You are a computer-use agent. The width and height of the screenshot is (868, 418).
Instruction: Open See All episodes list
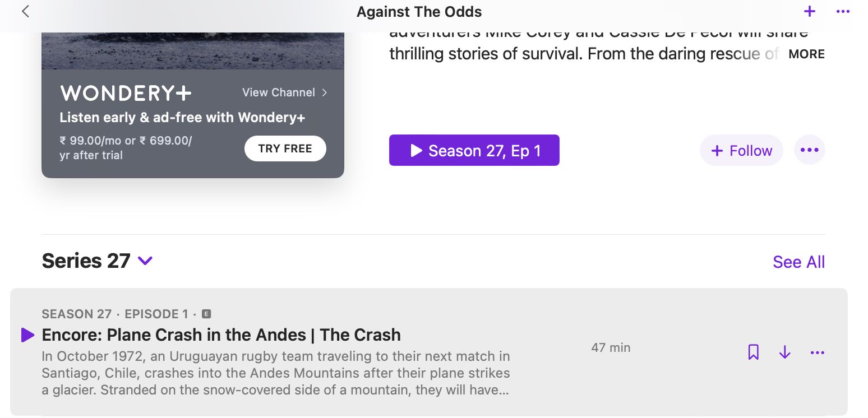tap(798, 261)
